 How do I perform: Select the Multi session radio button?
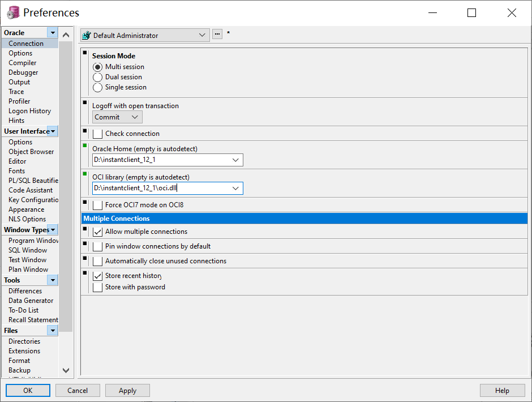coord(97,67)
